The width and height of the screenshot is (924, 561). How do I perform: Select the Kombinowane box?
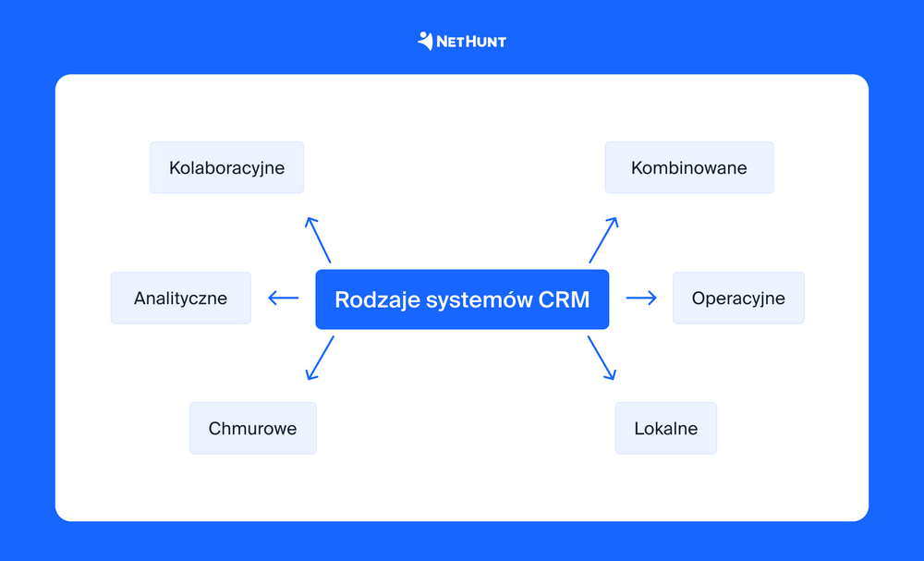(689, 167)
